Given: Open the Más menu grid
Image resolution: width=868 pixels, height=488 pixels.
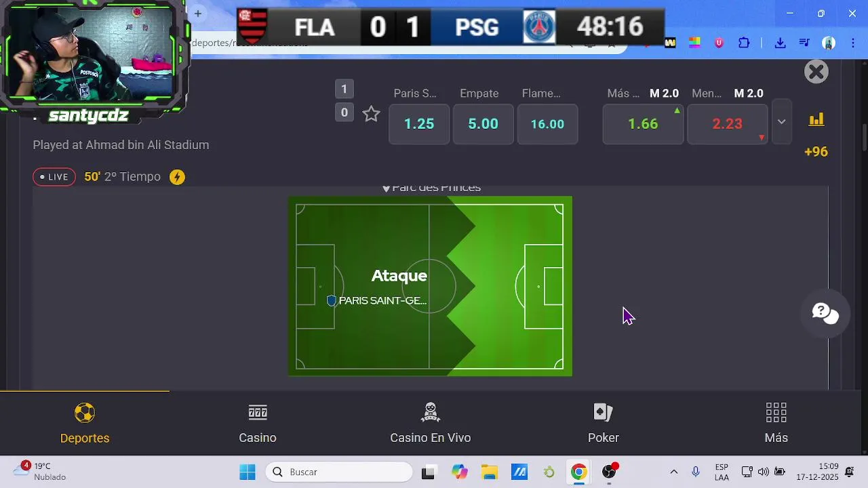Looking at the screenshot, I should tap(776, 424).
